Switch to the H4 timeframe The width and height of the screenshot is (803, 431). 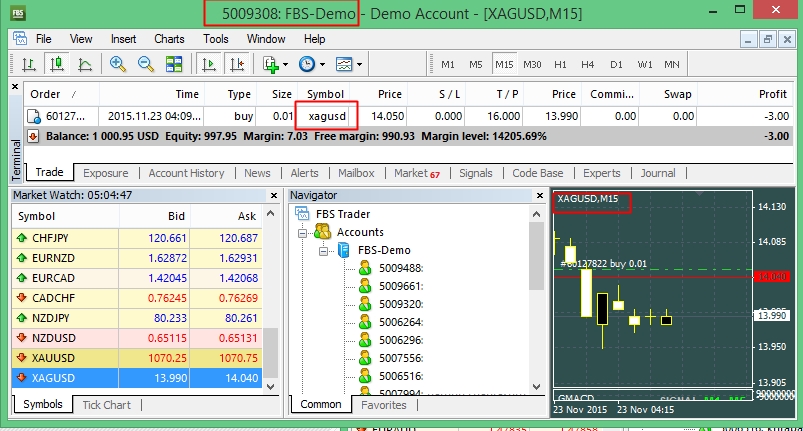tap(588, 64)
